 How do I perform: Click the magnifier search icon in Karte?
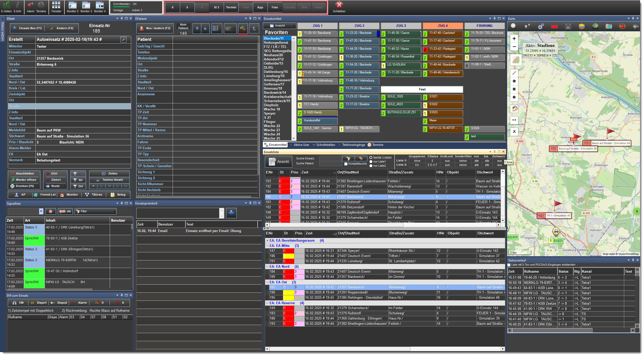coord(513,26)
